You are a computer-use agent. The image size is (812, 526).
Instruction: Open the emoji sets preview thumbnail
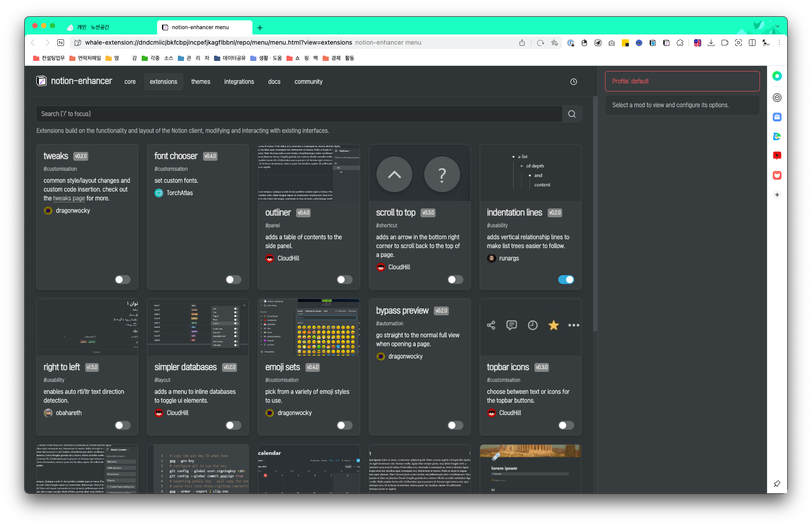coord(309,327)
